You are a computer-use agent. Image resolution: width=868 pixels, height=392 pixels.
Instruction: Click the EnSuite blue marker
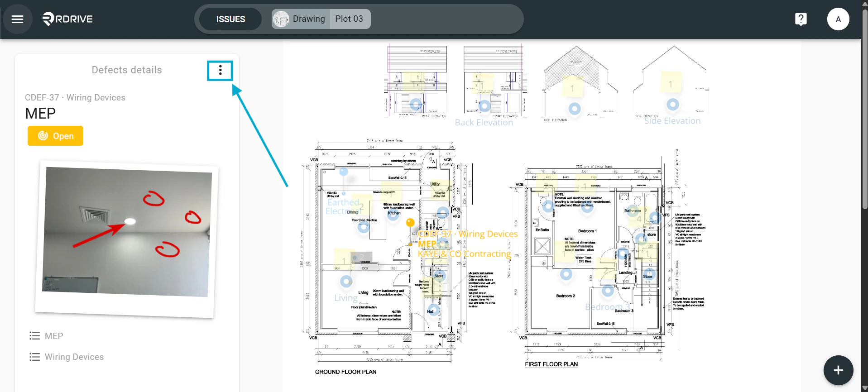point(548,206)
